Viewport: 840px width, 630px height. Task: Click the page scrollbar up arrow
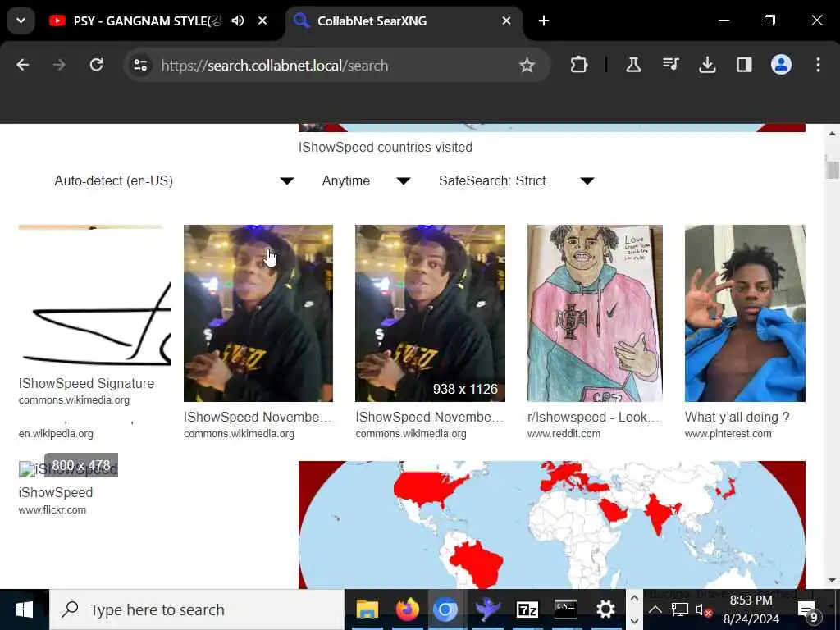click(832, 134)
